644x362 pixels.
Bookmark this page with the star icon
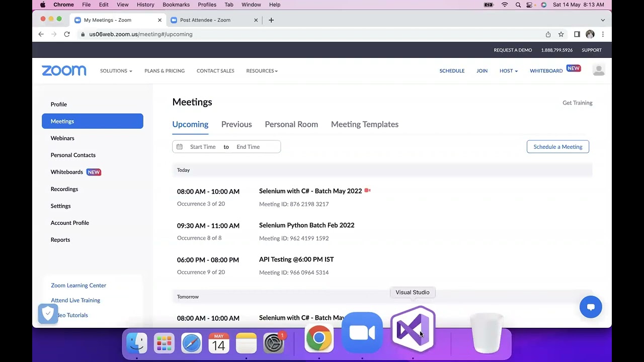click(561, 34)
